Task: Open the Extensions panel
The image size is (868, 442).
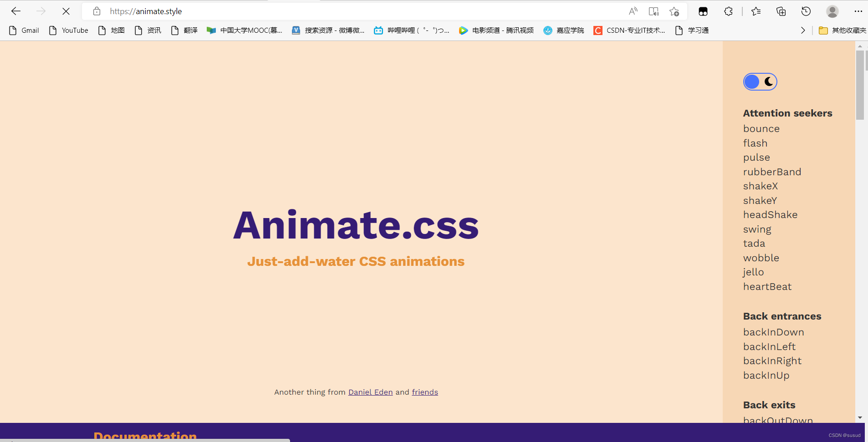Action: pyautogui.click(x=729, y=11)
